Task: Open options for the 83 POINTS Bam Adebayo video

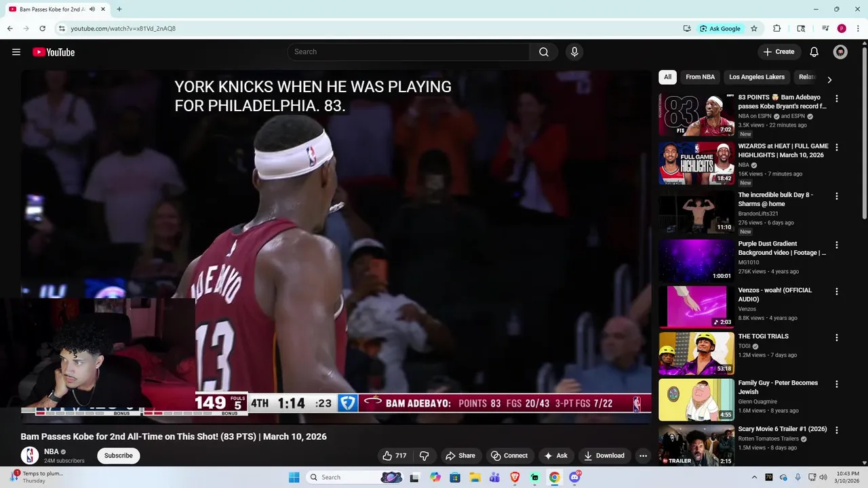Action: coord(836,98)
